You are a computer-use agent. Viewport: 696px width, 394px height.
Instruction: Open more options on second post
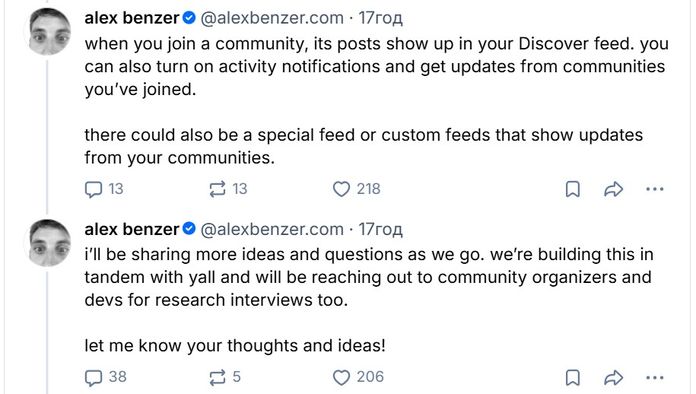[655, 378]
